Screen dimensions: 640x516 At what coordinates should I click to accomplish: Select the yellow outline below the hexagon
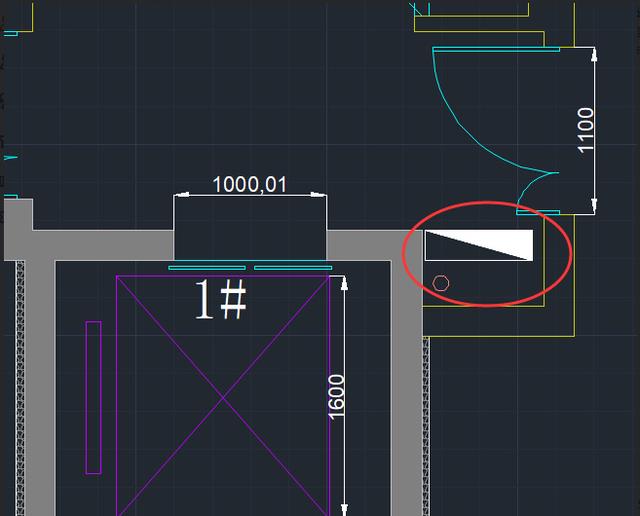[x=484, y=306]
